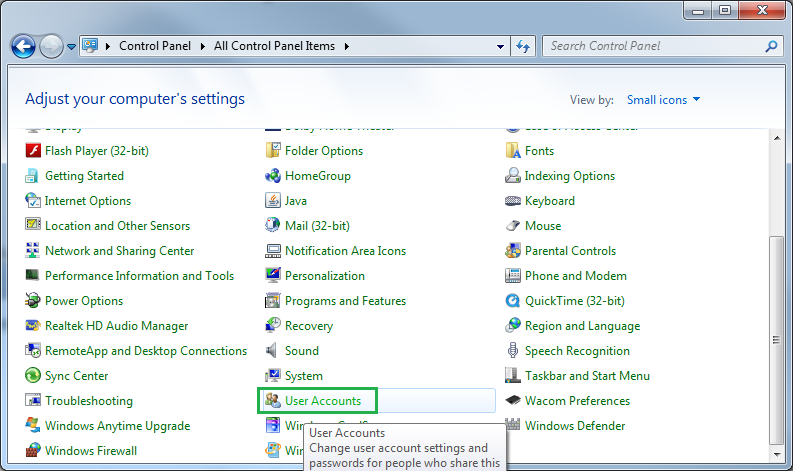Click 'All Control Panel Items' breadcrumb

point(276,46)
